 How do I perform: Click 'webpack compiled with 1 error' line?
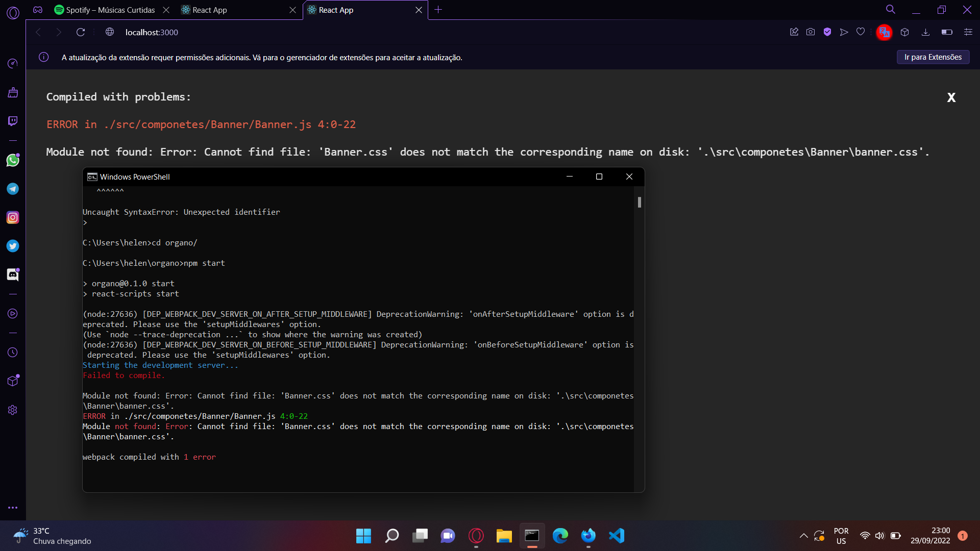[x=149, y=457]
